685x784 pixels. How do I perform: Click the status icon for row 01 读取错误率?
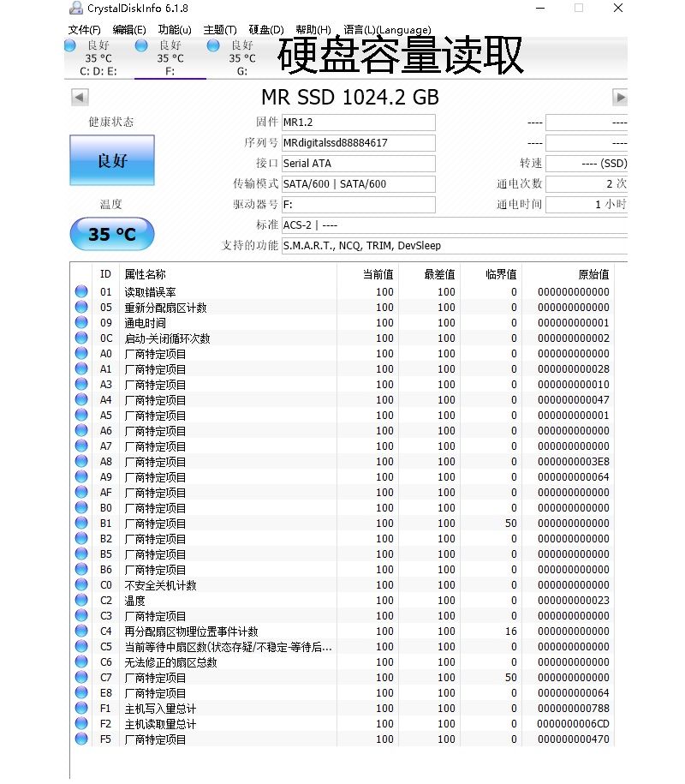pos(81,291)
